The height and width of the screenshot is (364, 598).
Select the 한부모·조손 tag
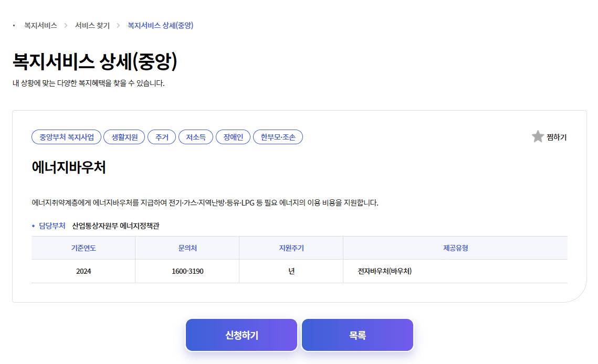point(277,137)
